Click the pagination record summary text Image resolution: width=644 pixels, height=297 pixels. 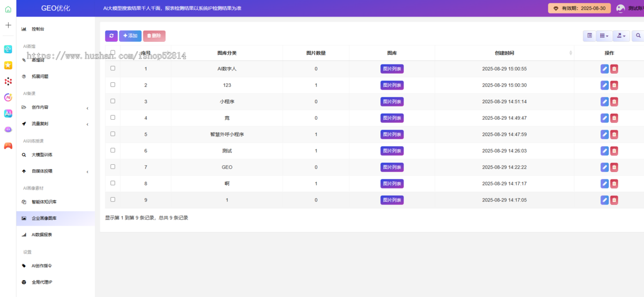pyautogui.click(x=147, y=218)
